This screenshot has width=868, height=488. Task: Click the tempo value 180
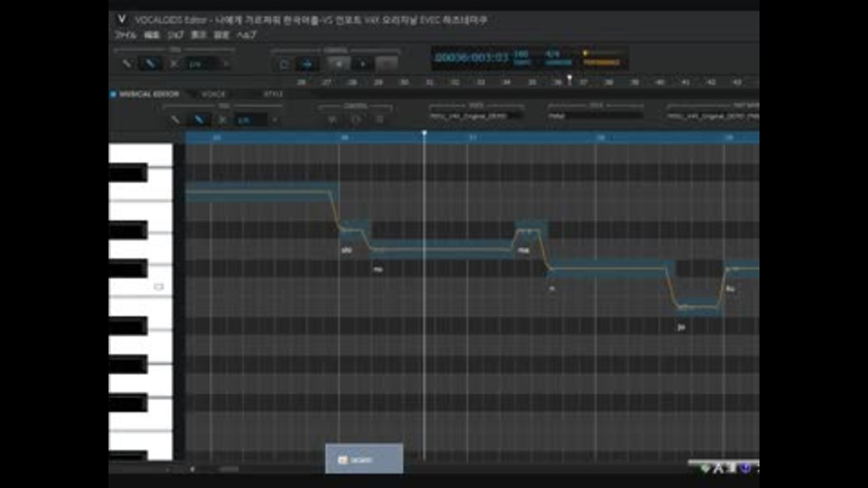[521, 54]
